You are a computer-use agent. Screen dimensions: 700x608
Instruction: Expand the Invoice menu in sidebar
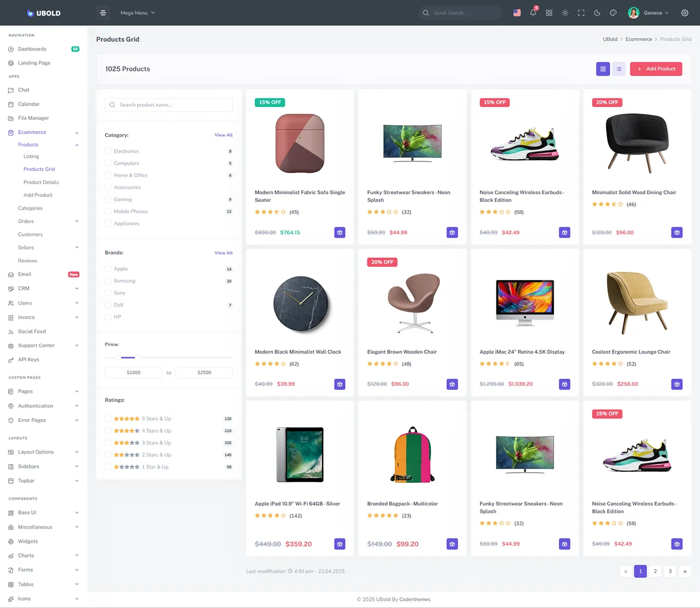44,317
